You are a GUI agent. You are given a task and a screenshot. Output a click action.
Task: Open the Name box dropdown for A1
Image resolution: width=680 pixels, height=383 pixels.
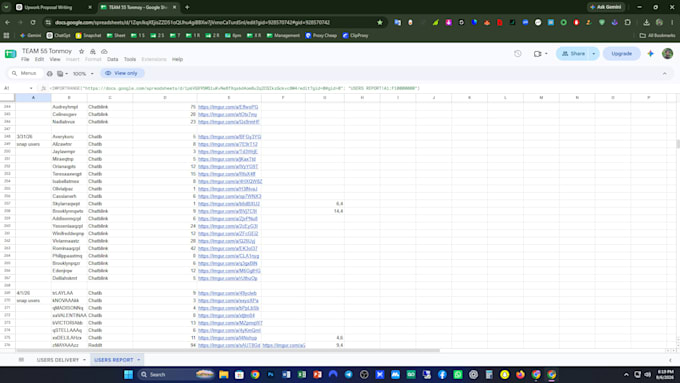point(31,88)
